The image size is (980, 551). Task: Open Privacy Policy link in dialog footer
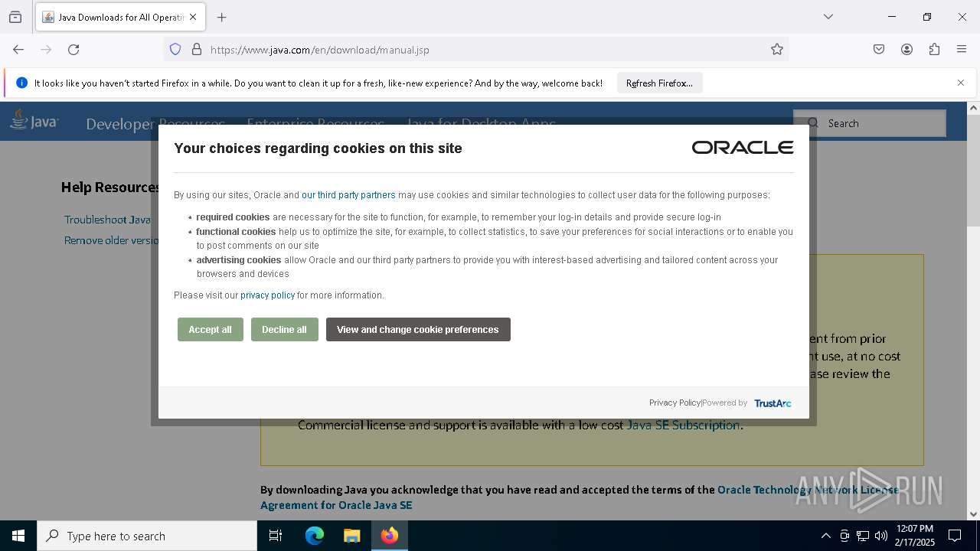click(x=675, y=403)
